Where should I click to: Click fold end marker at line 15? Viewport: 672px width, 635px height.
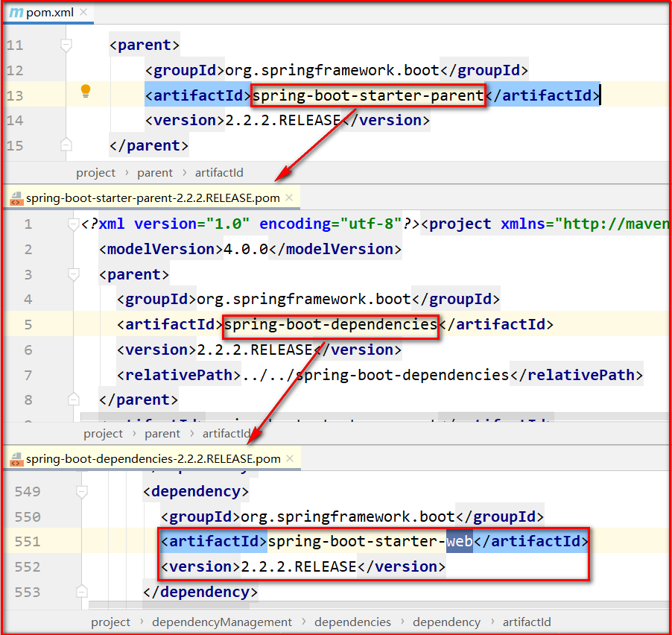[x=66, y=145]
